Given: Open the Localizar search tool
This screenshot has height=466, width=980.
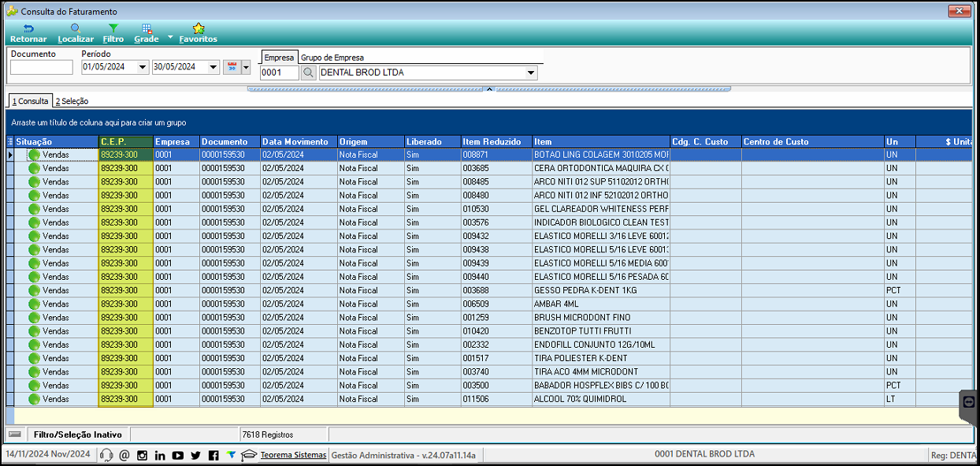Looking at the screenshot, I should pos(76,33).
